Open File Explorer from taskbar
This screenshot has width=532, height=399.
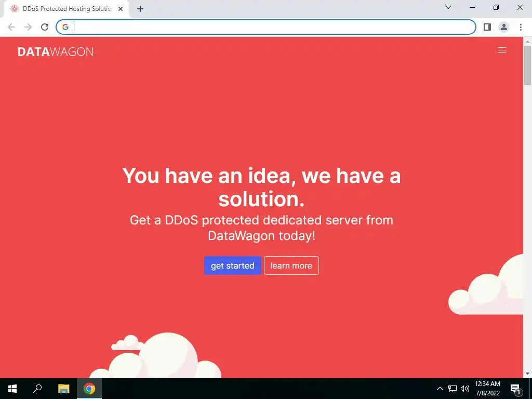(63, 389)
